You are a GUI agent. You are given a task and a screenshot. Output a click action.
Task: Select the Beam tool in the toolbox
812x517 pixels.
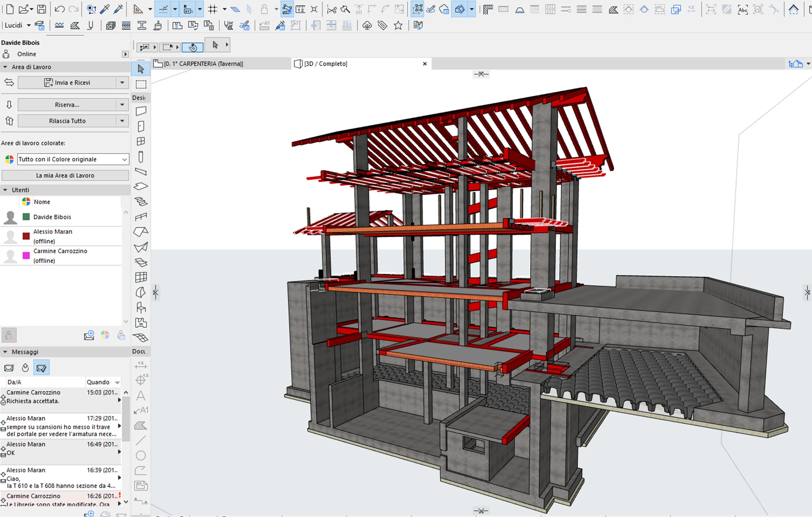coord(141,171)
